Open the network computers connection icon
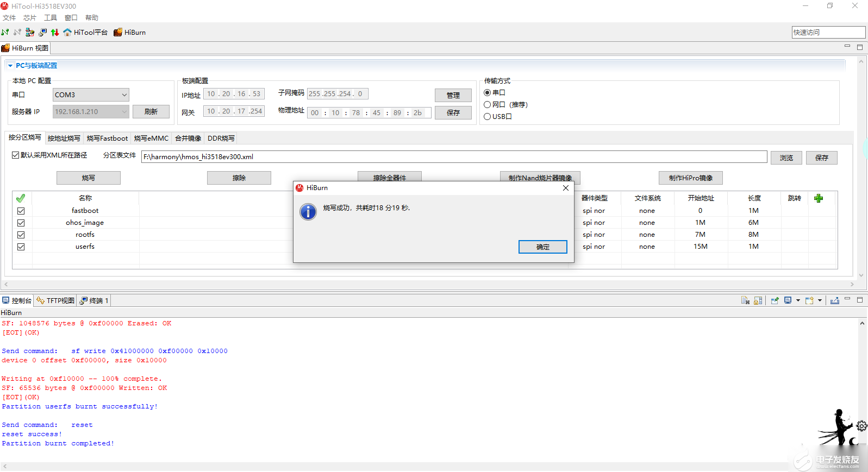This screenshot has height=472, width=868. click(x=30, y=33)
